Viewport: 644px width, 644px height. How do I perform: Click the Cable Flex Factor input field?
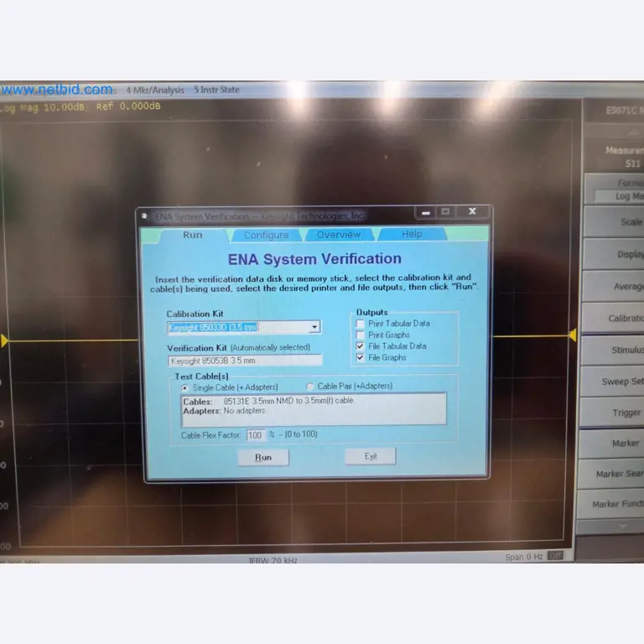pos(255,435)
